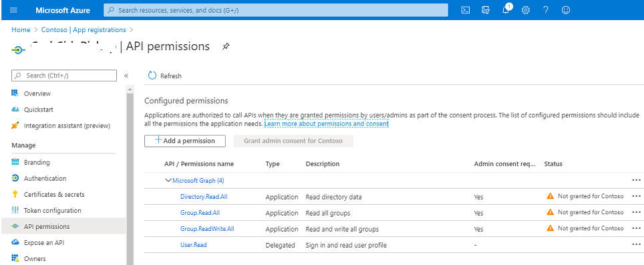Viewport: 644px width, 265px height.
Task: Open Cloud Shell from top bar
Action: tap(466, 10)
